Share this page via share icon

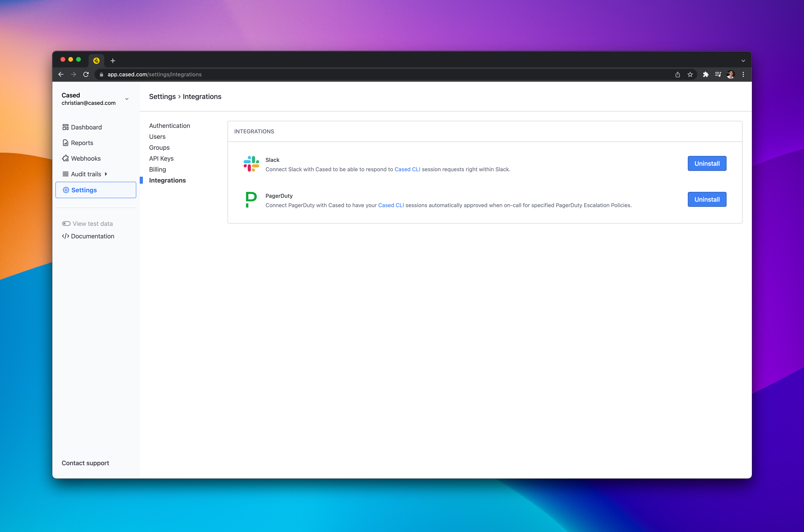(678, 75)
